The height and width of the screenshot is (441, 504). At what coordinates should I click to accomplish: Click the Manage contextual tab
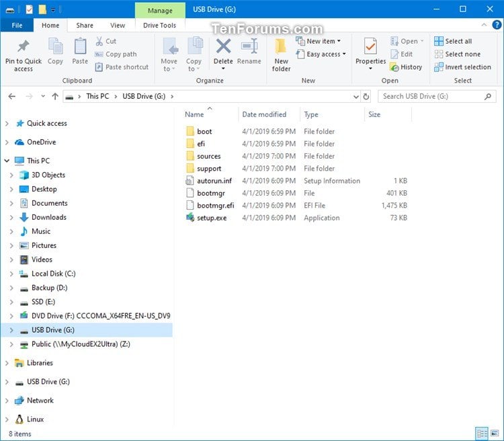click(x=160, y=10)
